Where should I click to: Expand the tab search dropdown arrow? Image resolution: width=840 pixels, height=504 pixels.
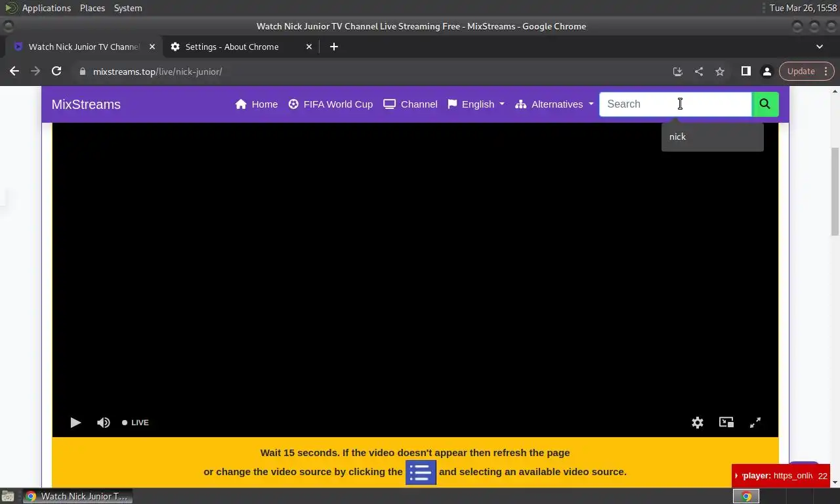[x=820, y=47]
